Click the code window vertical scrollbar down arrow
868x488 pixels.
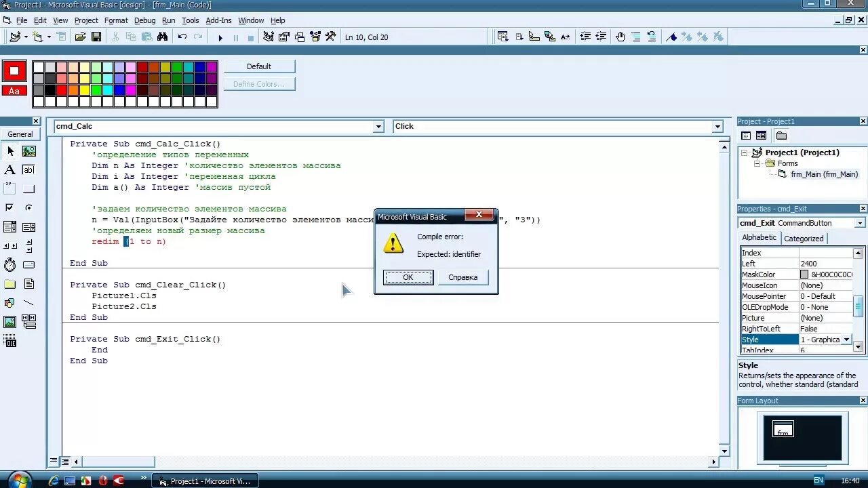coord(724,451)
